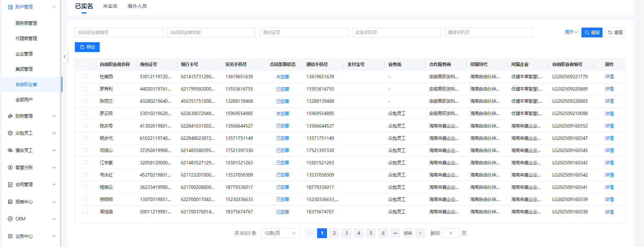Open the 12条/页 page size dropdown
Viewport: 644px width, 247px height.
tap(280, 233)
